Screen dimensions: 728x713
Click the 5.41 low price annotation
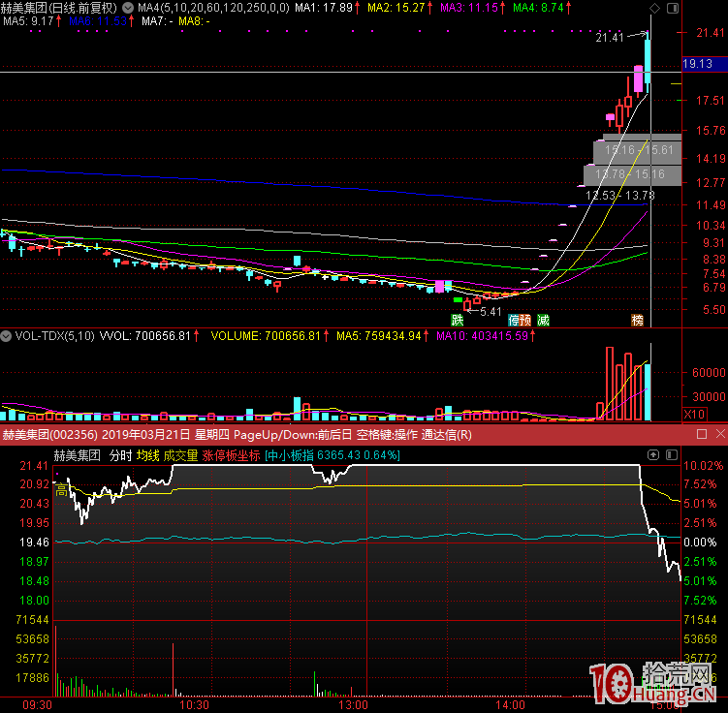[x=491, y=312]
